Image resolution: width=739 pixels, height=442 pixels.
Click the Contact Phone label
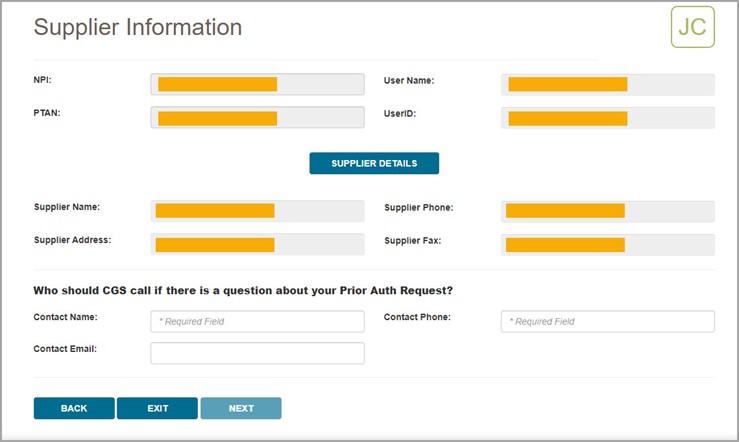417,317
